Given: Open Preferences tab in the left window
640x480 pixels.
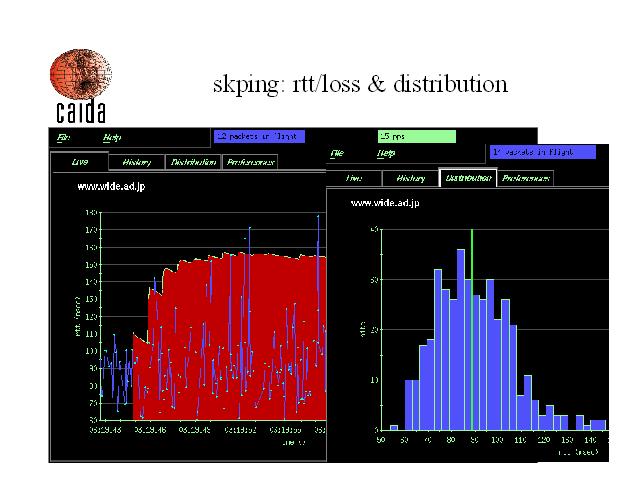Looking at the screenshot, I should point(250,162).
